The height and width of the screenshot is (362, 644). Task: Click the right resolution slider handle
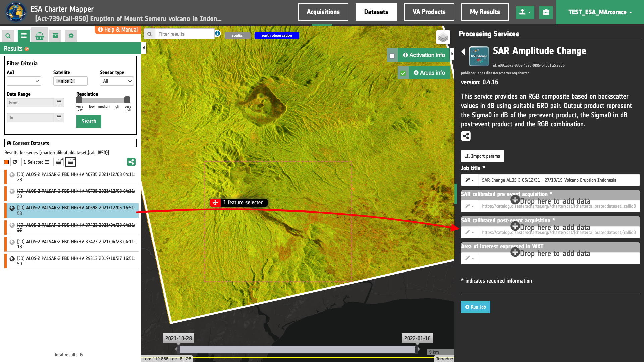click(x=127, y=100)
